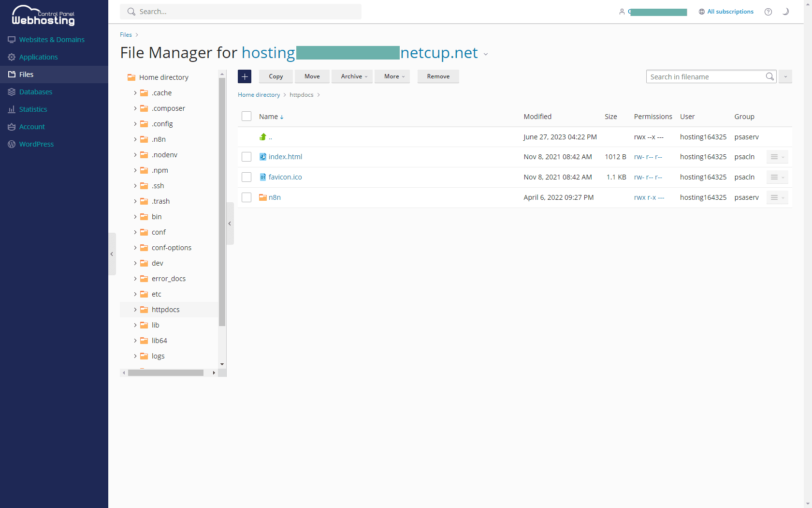Toggle dark mode via the moon icon

[x=785, y=12]
